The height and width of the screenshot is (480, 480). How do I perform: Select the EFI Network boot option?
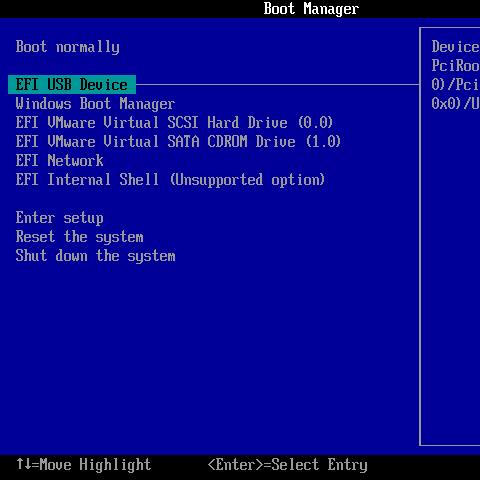tap(60, 161)
